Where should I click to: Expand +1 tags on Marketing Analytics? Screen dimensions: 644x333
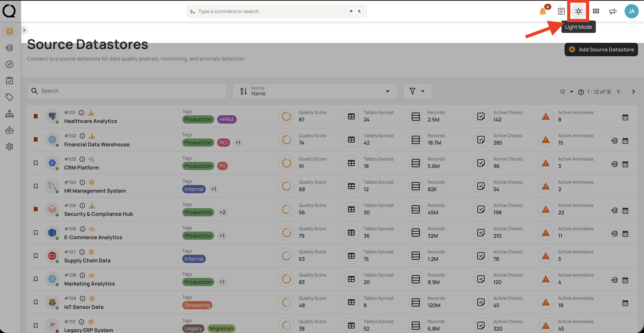pos(222,282)
